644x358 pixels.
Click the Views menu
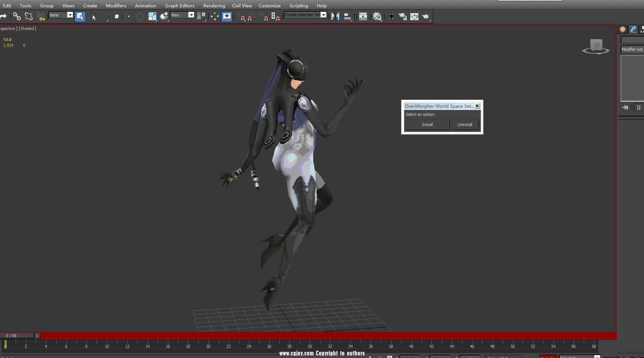pos(68,5)
